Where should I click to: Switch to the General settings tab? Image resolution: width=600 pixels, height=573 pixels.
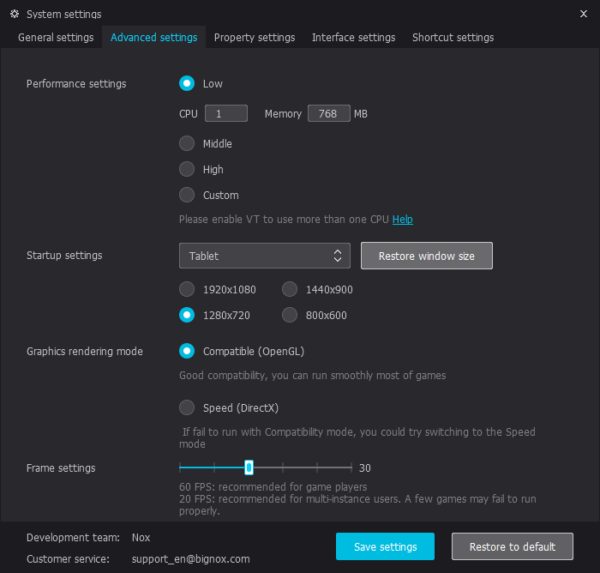point(56,37)
